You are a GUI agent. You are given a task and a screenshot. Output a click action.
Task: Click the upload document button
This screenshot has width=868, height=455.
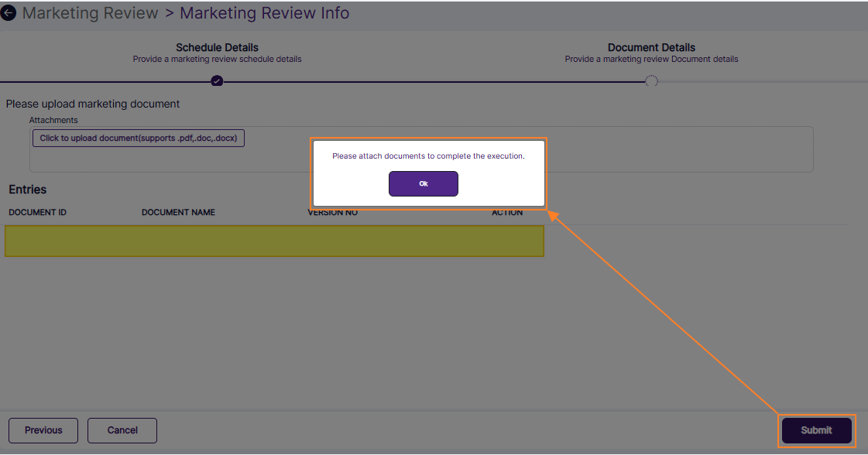coord(138,138)
